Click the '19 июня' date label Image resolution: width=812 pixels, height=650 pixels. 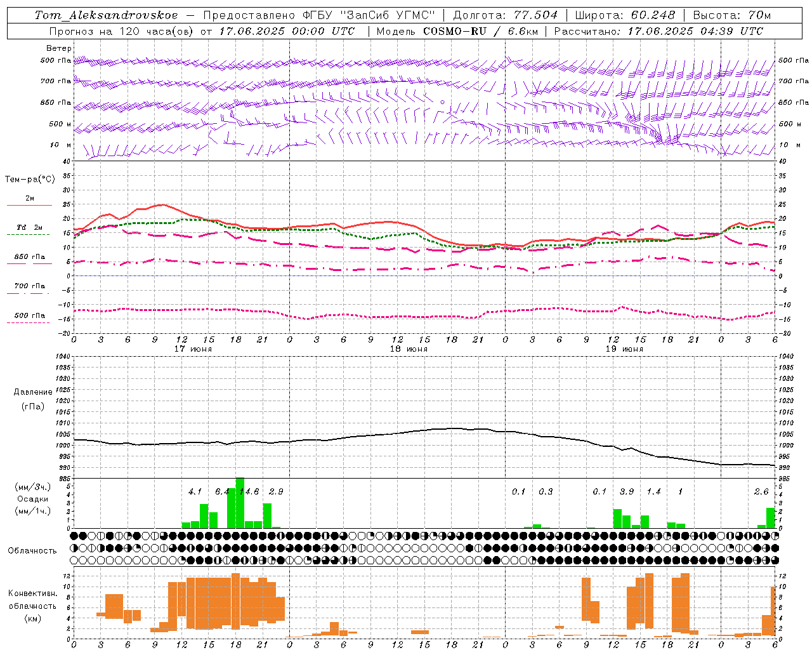(x=624, y=349)
